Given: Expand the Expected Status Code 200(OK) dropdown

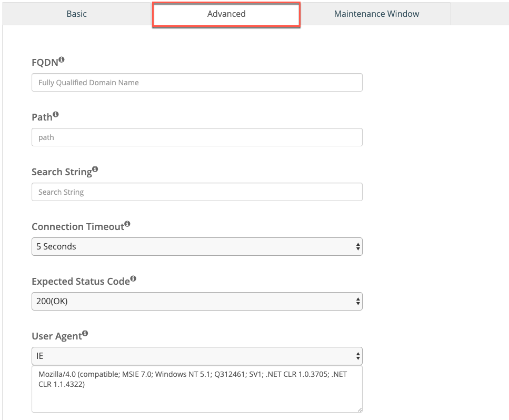Looking at the screenshot, I should coord(197,301).
